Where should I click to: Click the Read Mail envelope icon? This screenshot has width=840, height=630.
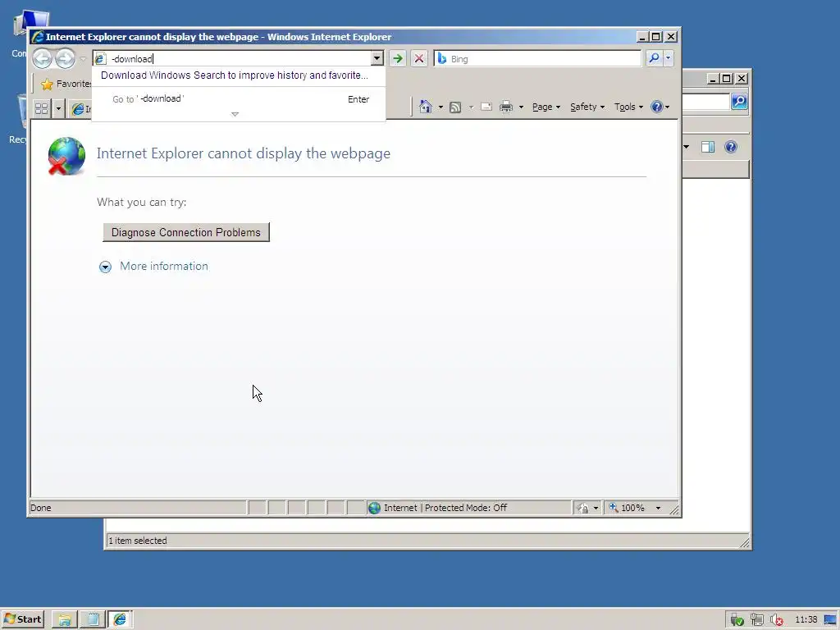[486, 107]
